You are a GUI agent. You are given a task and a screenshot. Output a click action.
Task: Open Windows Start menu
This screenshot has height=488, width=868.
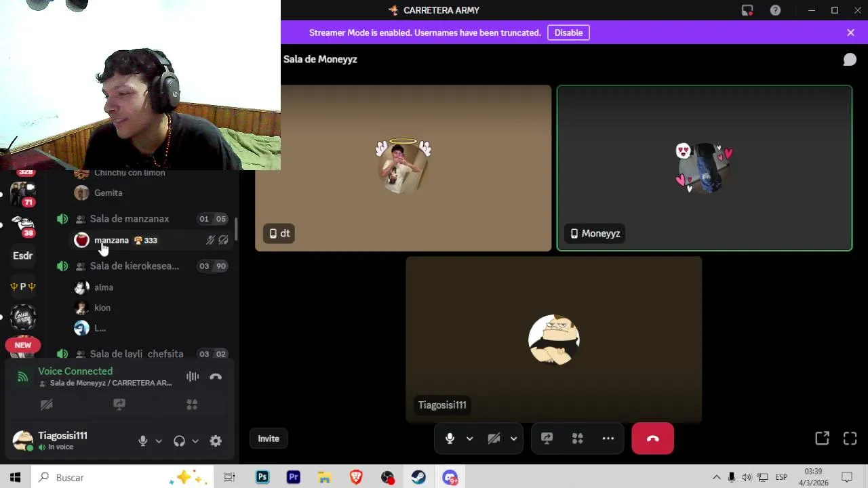click(x=15, y=478)
